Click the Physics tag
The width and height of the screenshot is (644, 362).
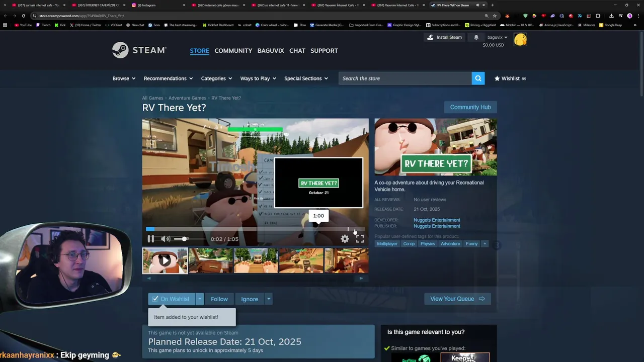pyautogui.click(x=428, y=244)
